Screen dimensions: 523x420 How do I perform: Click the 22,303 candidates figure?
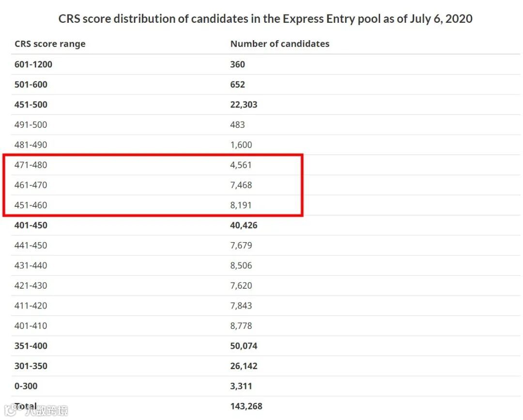(x=244, y=105)
